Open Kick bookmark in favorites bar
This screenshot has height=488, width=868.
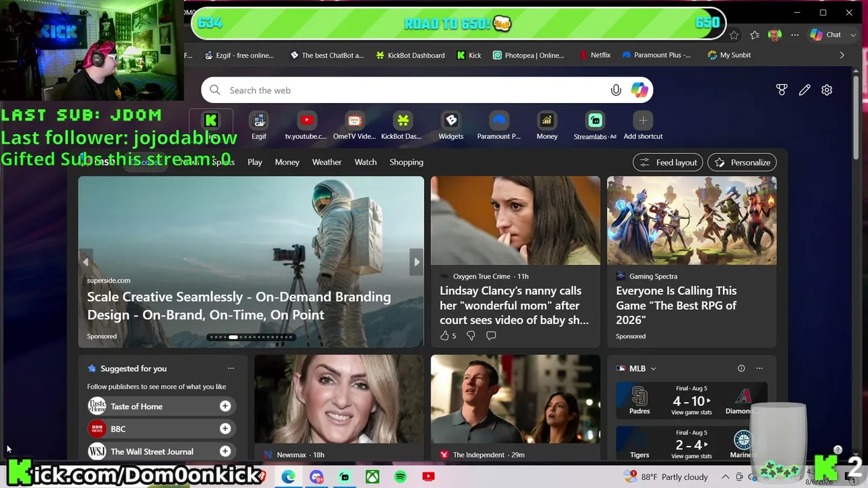click(469, 55)
